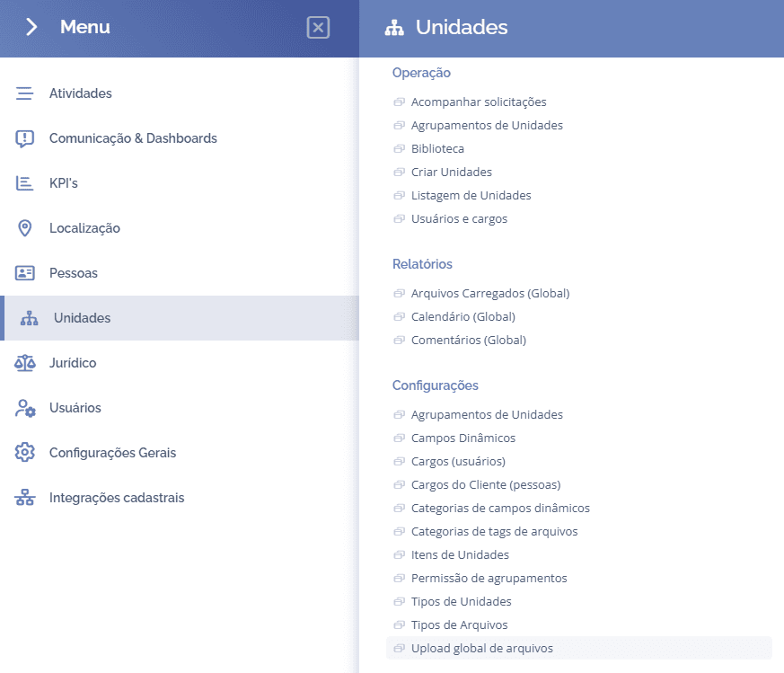
Task: Click icon beside Listagem de Unidades
Action: [399, 196]
